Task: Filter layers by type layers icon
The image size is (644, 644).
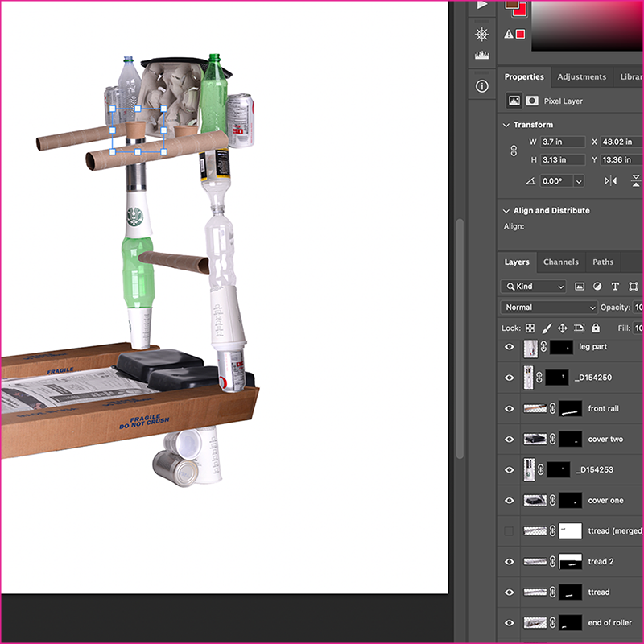Action: click(615, 287)
